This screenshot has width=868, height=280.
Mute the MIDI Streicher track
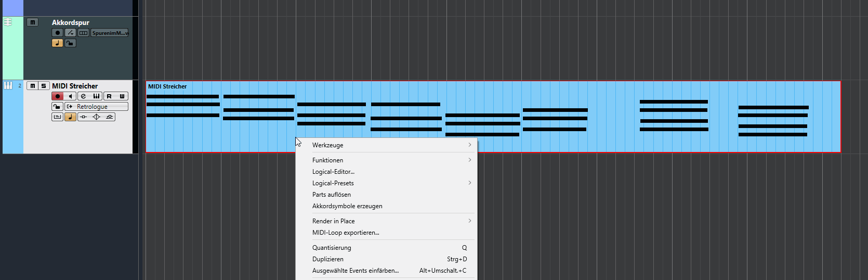32,86
